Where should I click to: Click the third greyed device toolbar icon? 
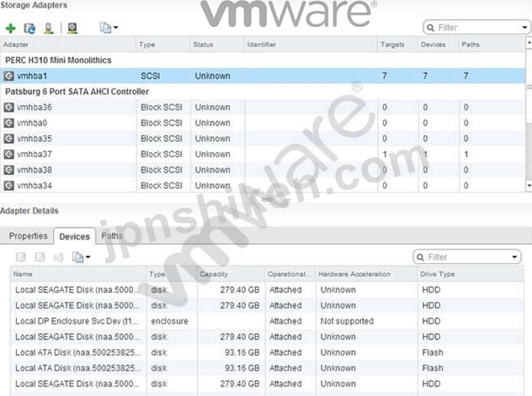click(58, 257)
